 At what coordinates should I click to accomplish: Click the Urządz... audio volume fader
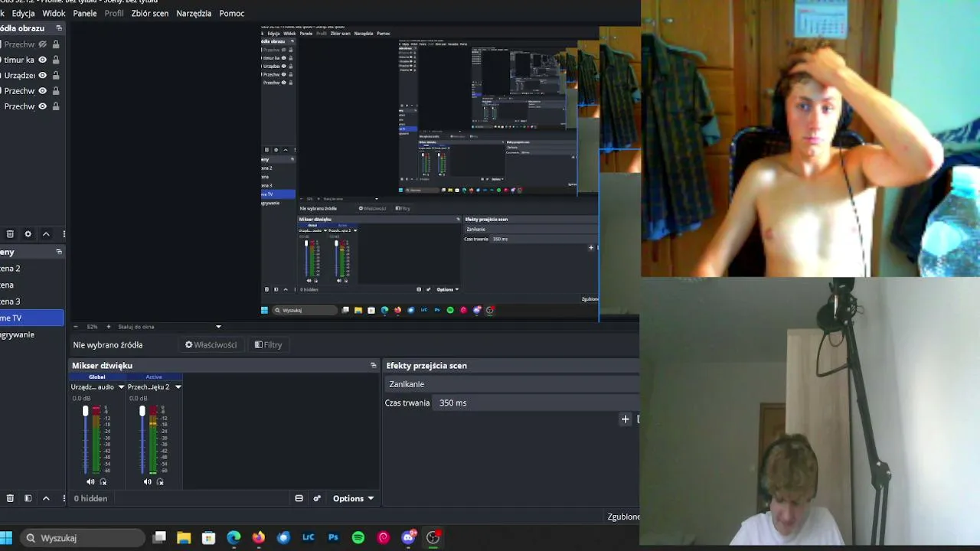(86, 412)
